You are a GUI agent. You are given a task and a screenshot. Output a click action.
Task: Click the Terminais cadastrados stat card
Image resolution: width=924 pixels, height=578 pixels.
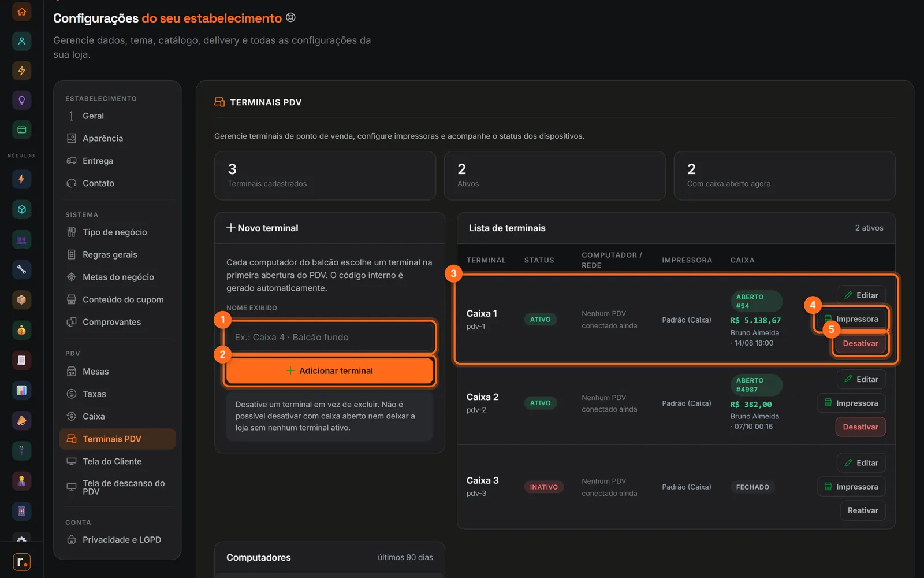coord(325,176)
